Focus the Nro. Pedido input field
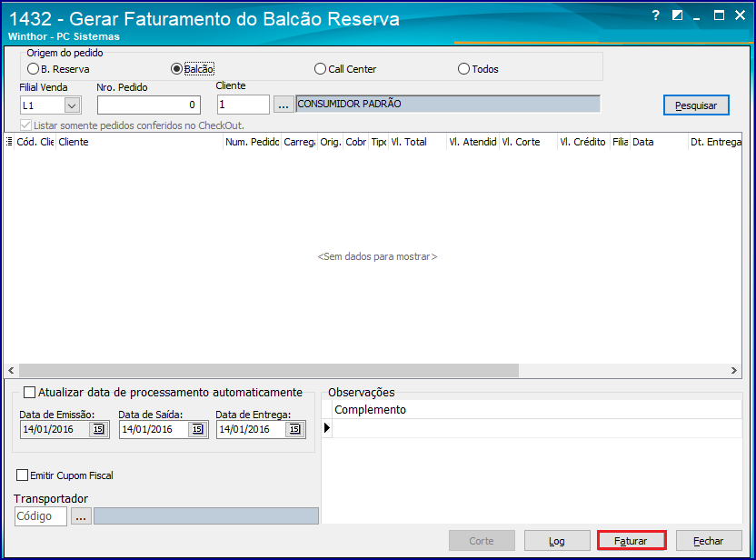Viewport: 756px width, 560px height. (x=148, y=105)
